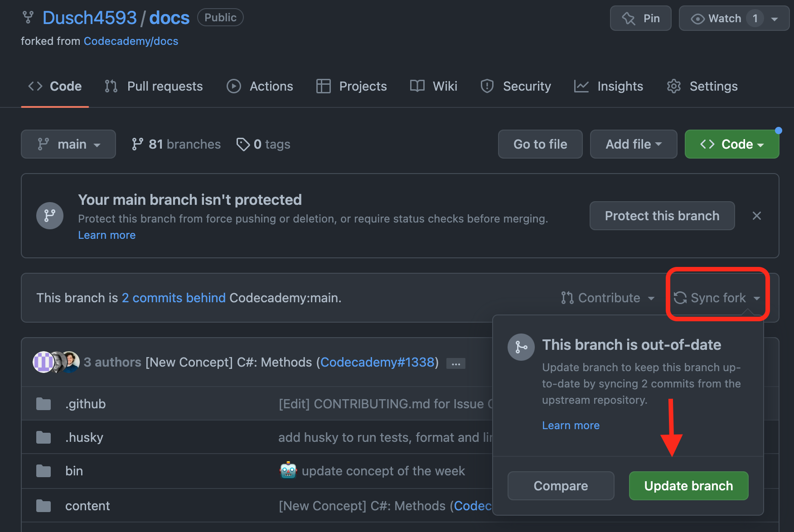Viewport: 794px width, 532px height.
Task: Expand the Add file dropdown
Action: [634, 144]
